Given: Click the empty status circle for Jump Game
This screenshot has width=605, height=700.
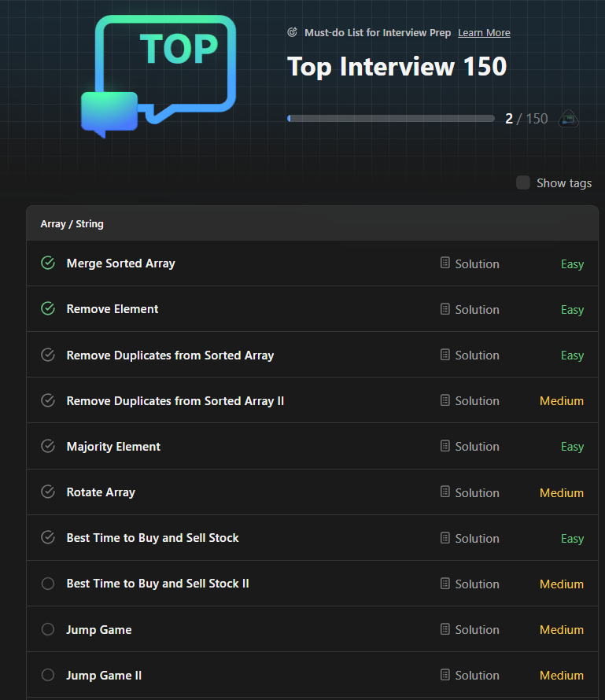Looking at the screenshot, I should [48, 629].
